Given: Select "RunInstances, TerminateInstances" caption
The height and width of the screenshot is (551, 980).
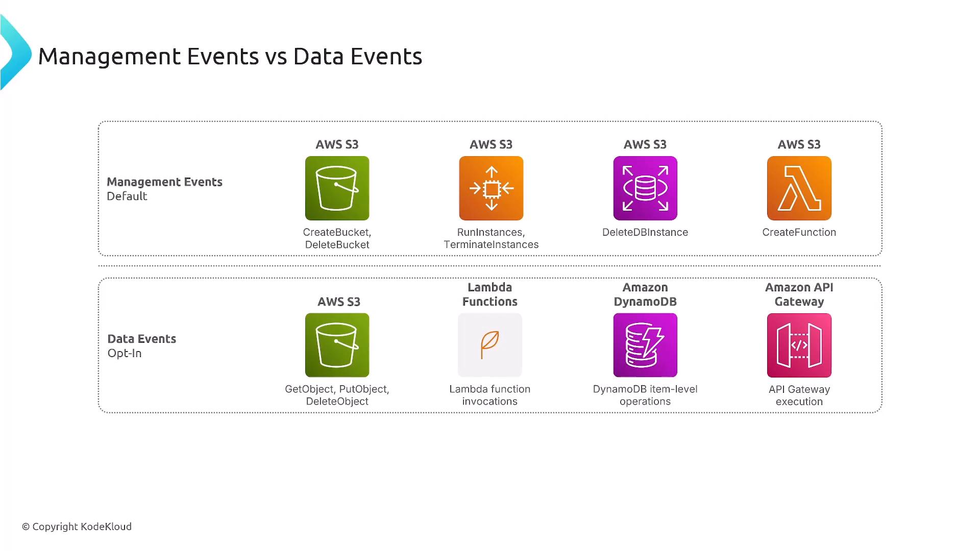Looking at the screenshot, I should click(x=491, y=238).
